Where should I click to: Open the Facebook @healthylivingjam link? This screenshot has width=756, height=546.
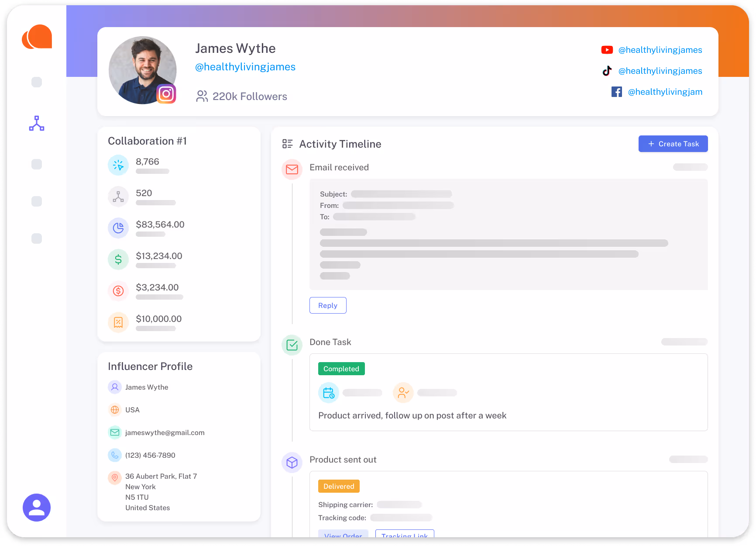click(x=665, y=92)
